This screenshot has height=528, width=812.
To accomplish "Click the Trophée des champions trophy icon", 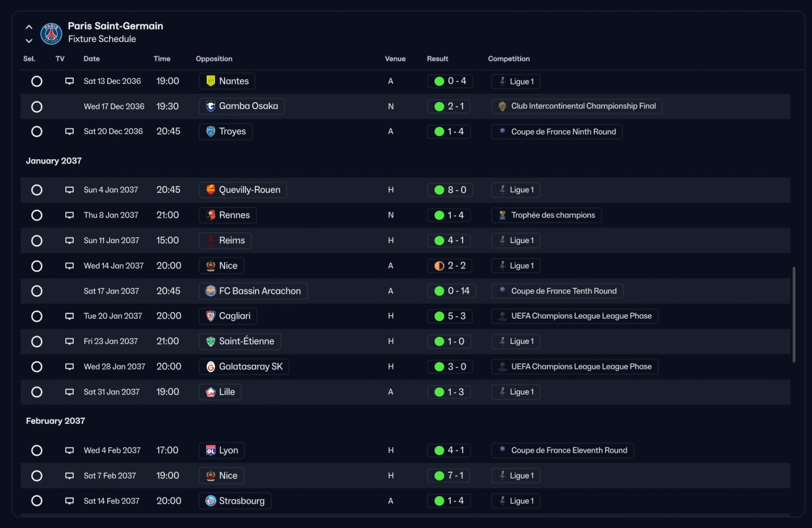I will 502,215.
